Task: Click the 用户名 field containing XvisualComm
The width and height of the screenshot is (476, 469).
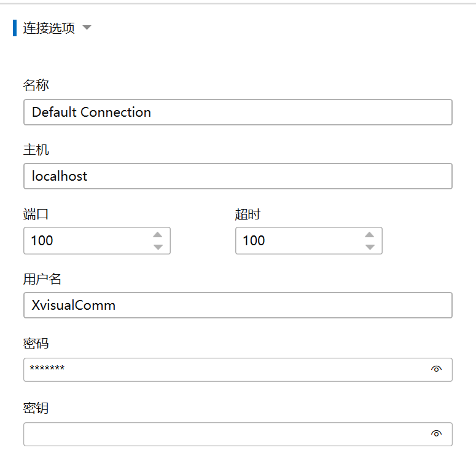Action: coord(238,305)
